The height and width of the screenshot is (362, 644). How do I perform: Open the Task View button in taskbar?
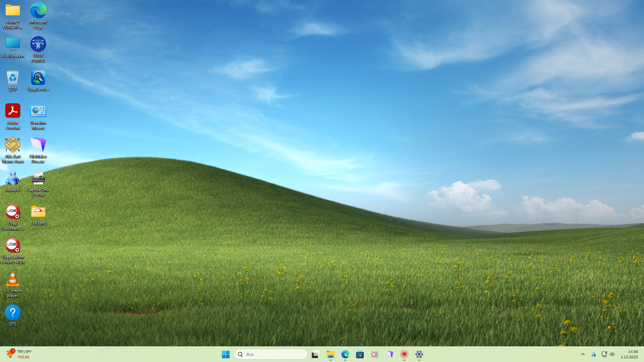pos(315,354)
